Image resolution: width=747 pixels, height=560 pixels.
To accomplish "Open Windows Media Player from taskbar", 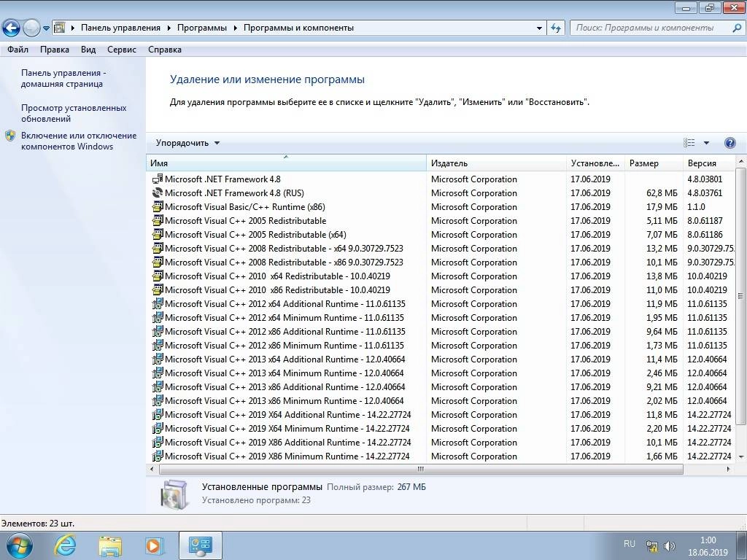I will click(155, 545).
